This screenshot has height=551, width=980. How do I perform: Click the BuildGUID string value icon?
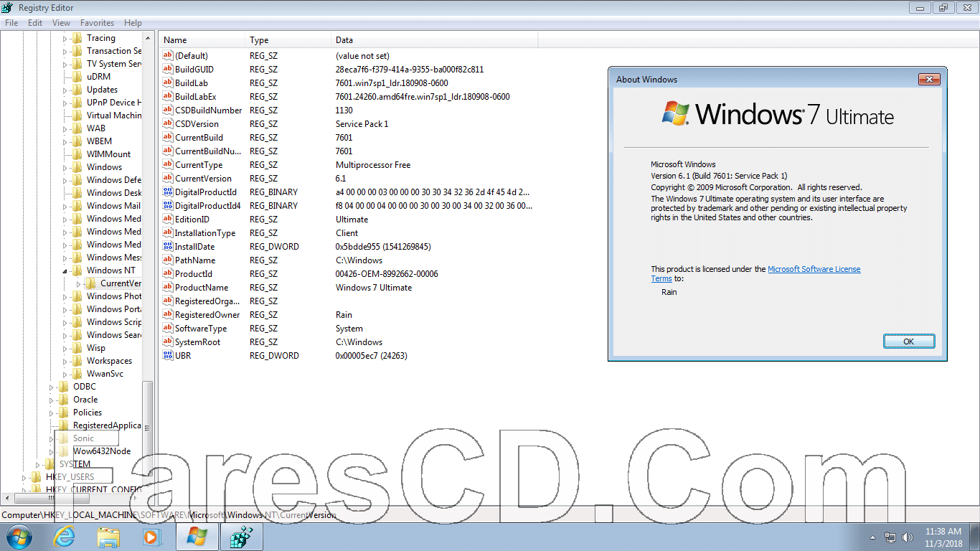click(167, 70)
